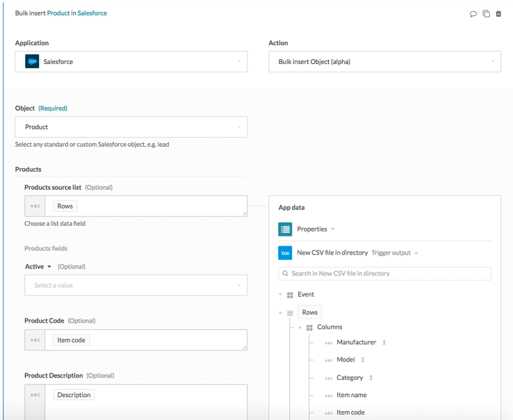Viewport: 513px width, 420px height.
Task: Click the Box app icon
Action: (285, 253)
